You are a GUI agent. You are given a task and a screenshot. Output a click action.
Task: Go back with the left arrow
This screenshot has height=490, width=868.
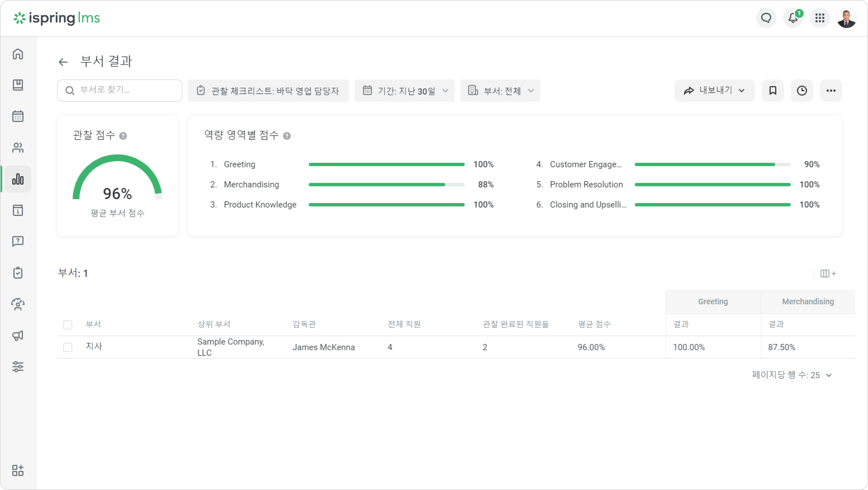[63, 62]
